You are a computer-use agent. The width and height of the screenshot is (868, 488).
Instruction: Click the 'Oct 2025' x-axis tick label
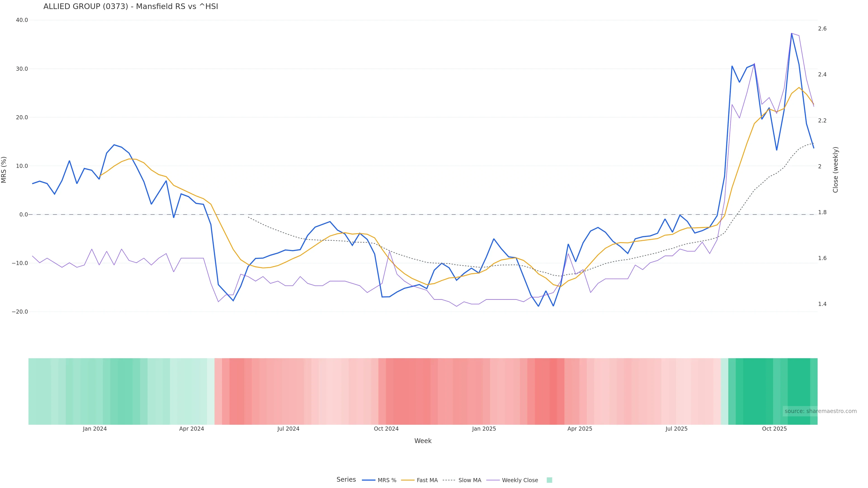(x=774, y=429)
